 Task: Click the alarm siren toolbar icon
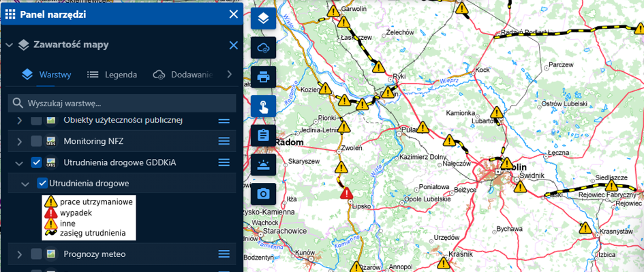(263, 165)
